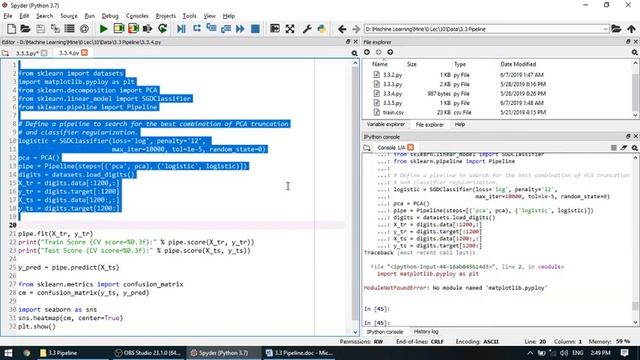Open the Run menu

click(x=89, y=16)
